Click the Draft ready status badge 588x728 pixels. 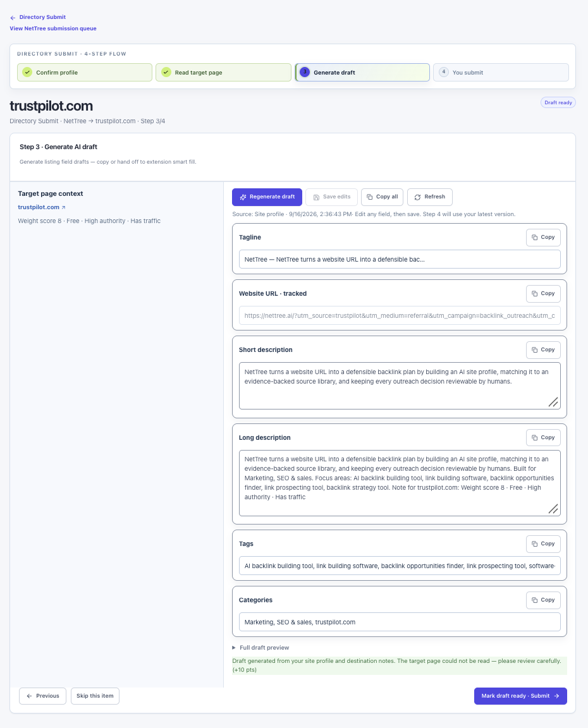click(x=558, y=102)
